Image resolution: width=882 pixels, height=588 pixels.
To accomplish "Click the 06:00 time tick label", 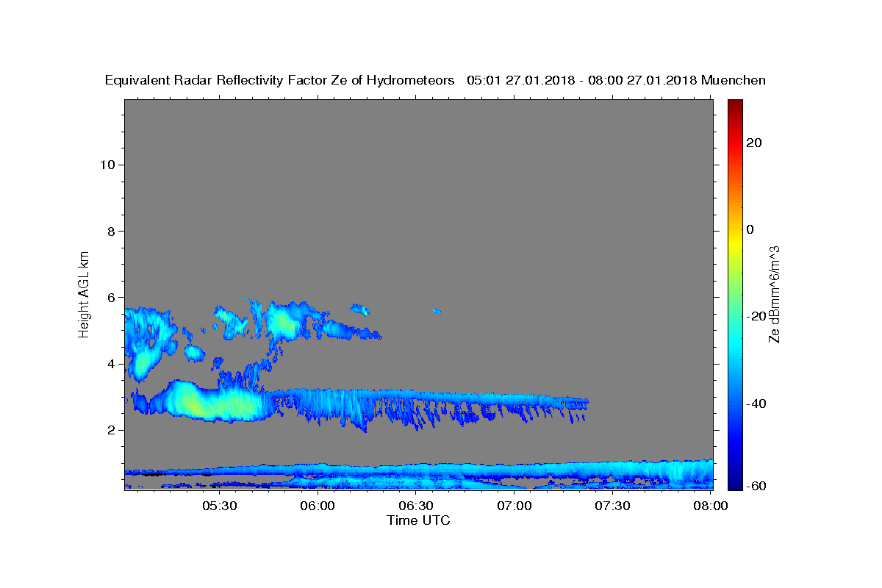I will pos(318,506).
